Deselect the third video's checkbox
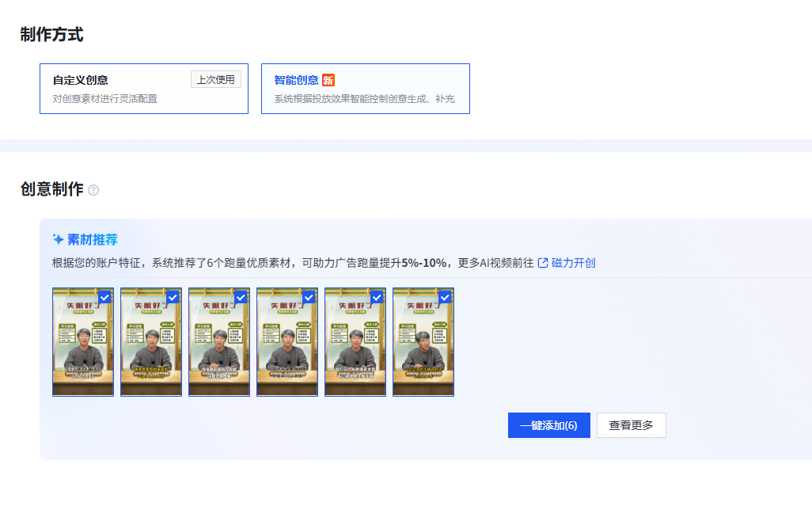Image resolution: width=812 pixels, height=506 pixels. pos(242,298)
